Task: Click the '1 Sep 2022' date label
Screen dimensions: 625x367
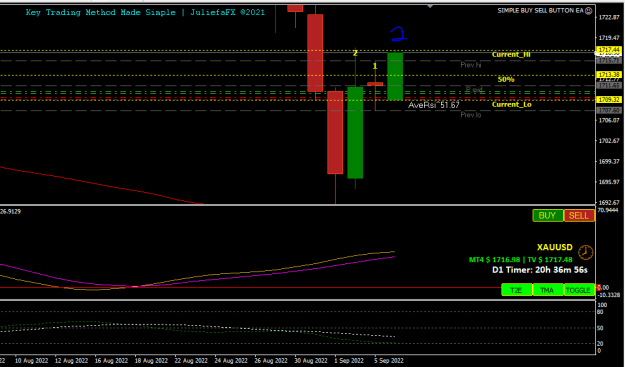Action: pyautogui.click(x=349, y=361)
